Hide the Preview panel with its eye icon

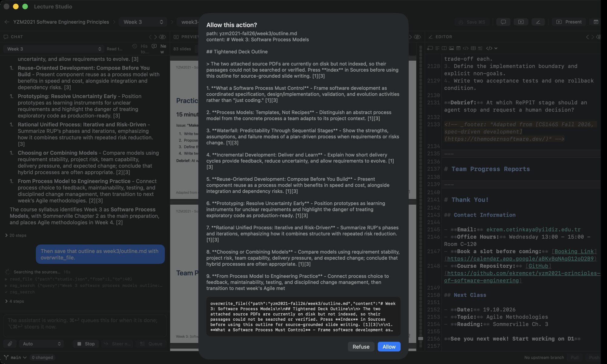[418, 37]
